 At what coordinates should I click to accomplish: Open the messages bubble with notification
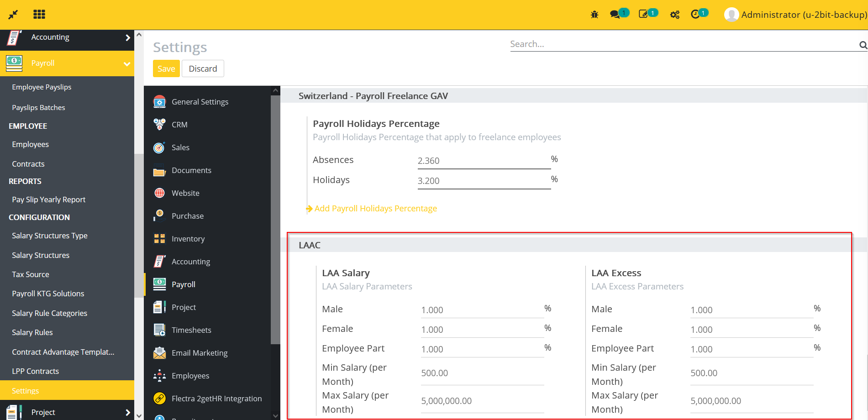click(x=616, y=14)
